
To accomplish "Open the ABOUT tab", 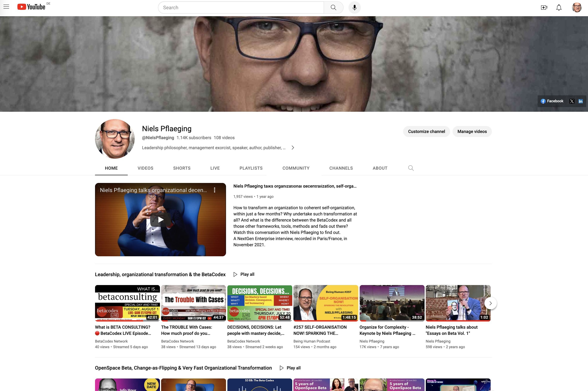I will point(380,168).
